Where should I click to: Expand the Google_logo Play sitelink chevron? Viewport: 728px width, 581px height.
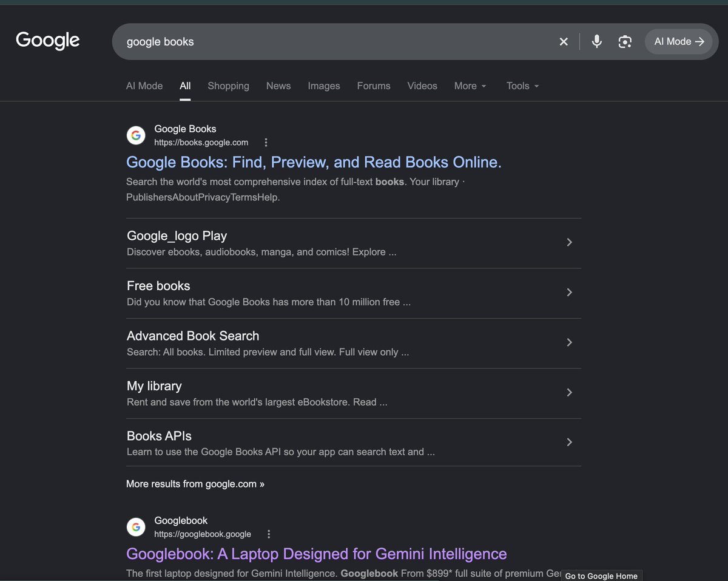(x=569, y=242)
